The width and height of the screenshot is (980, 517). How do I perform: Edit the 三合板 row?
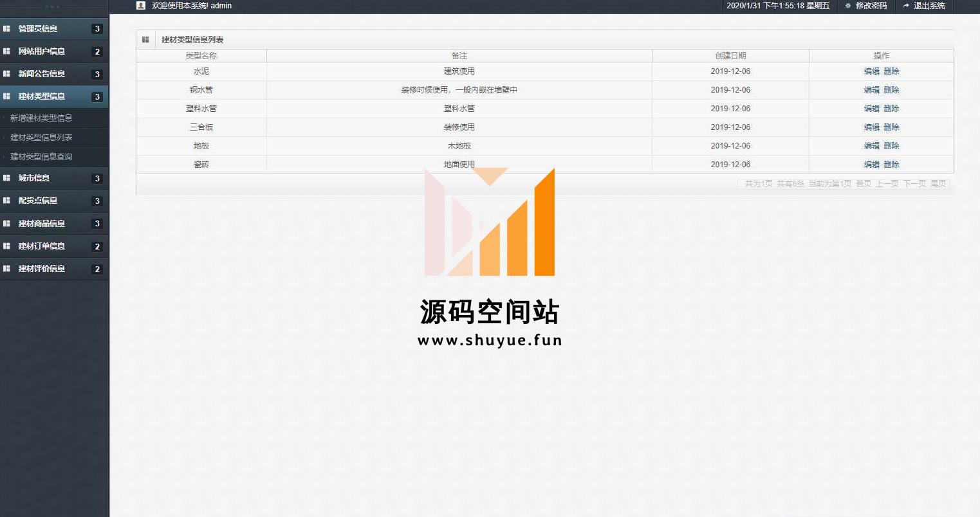coord(872,127)
